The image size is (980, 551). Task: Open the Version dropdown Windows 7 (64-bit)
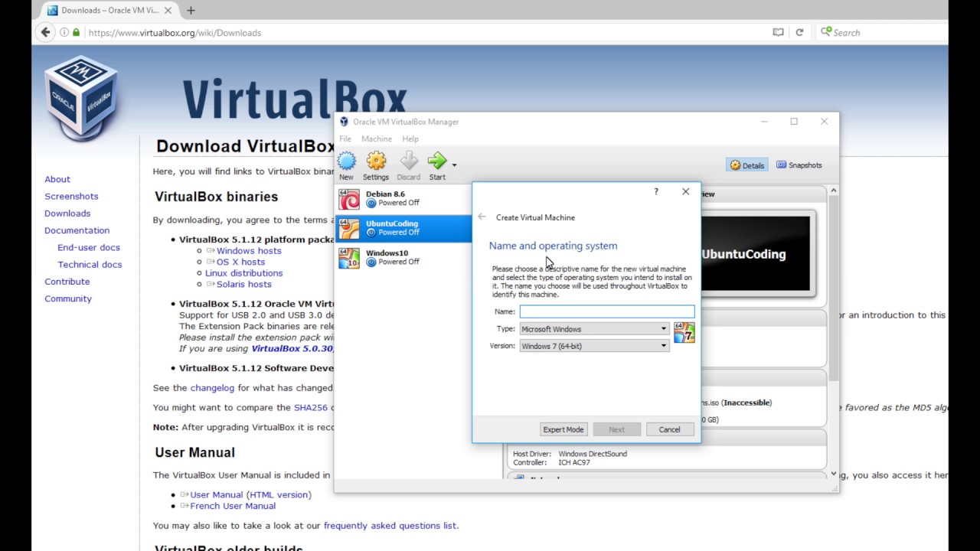(x=594, y=346)
